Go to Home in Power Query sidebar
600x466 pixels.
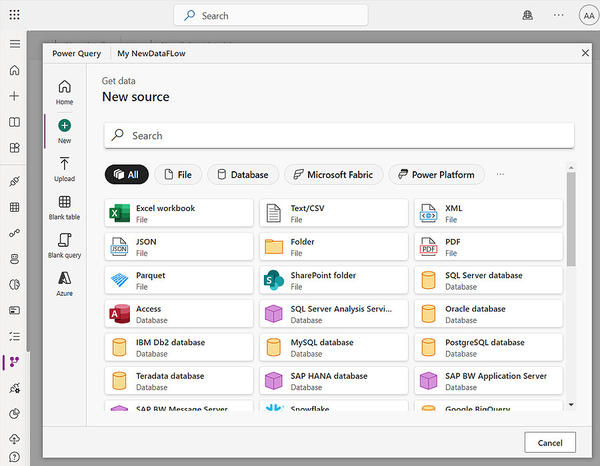(x=64, y=92)
